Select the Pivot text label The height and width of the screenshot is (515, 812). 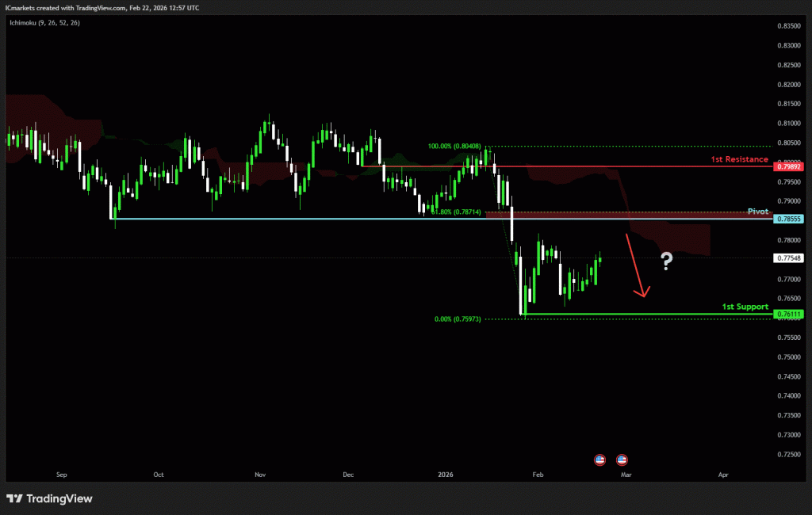(x=757, y=212)
